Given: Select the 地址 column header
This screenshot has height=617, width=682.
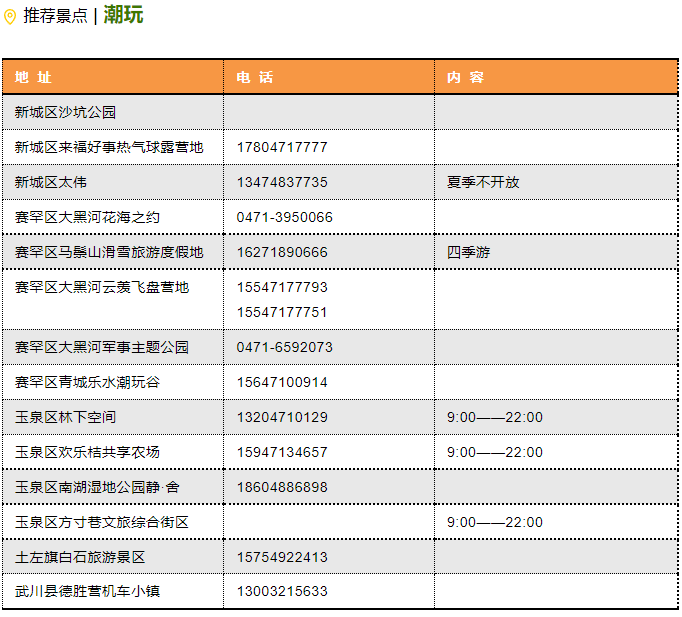Looking at the screenshot, I should (x=33, y=77).
